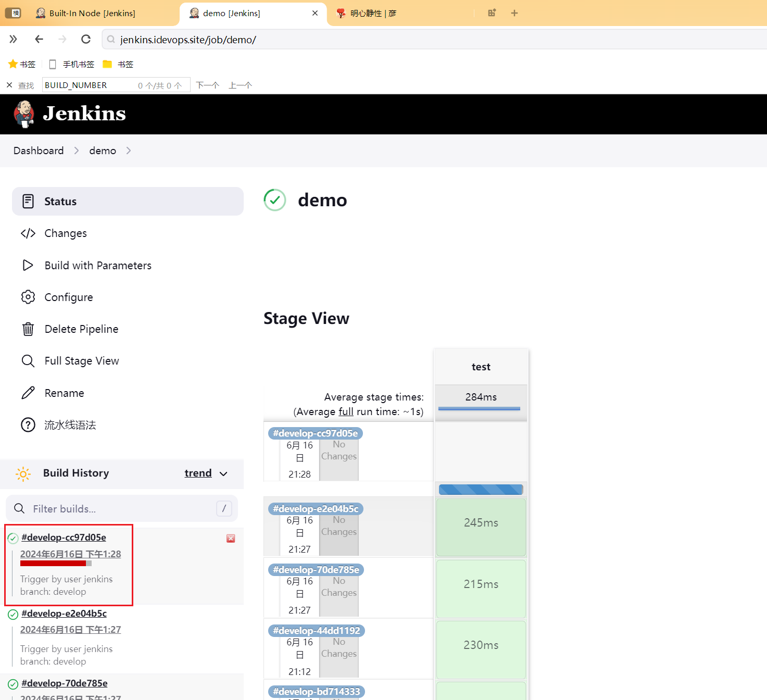Click the browser back arrow

point(39,39)
